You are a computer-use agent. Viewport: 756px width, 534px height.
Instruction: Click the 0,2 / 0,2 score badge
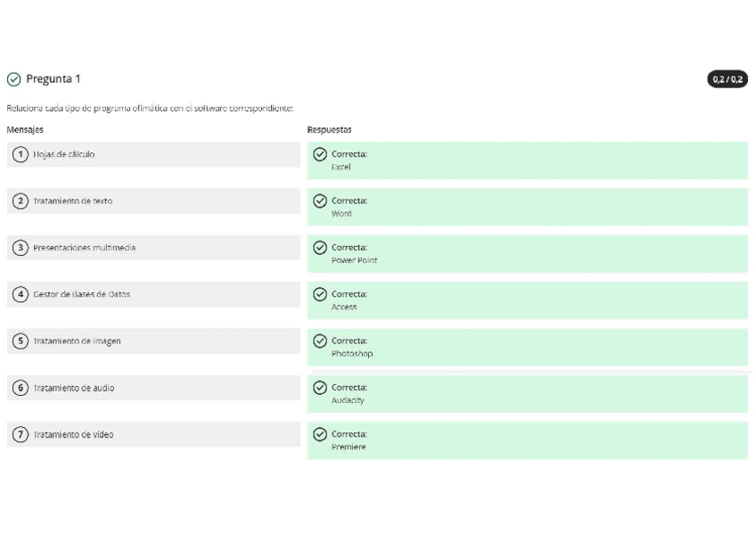click(x=727, y=80)
